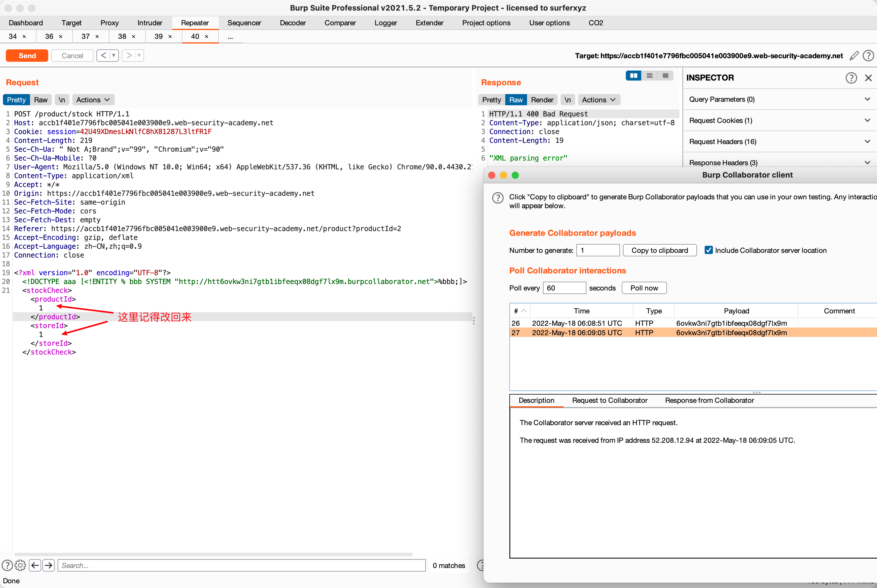Uncheck Include Collaborator server location
The width and height of the screenshot is (877, 588).
click(x=708, y=250)
